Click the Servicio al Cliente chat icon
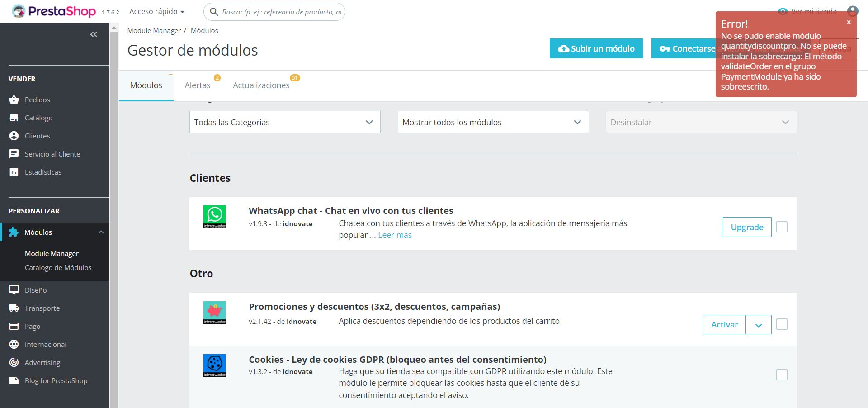868x408 pixels. [14, 154]
